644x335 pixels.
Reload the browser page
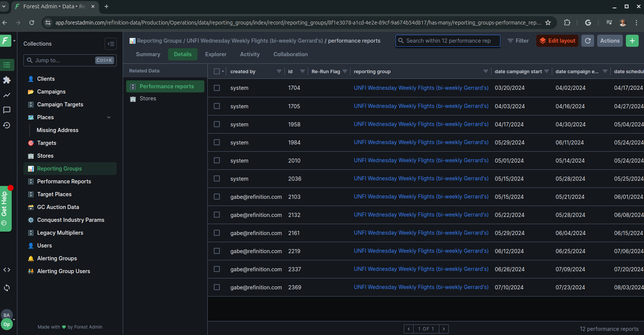point(32,23)
